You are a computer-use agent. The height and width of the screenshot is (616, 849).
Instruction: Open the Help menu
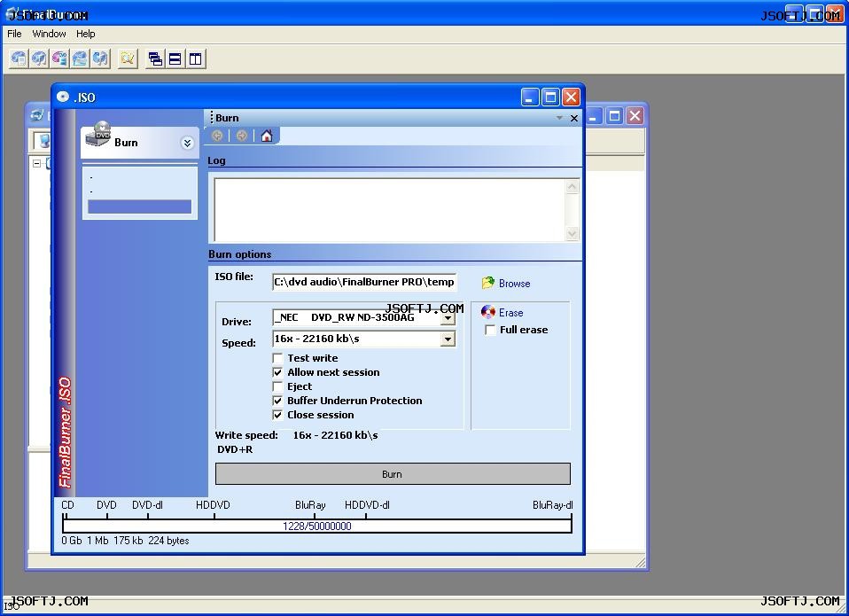click(86, 34)
